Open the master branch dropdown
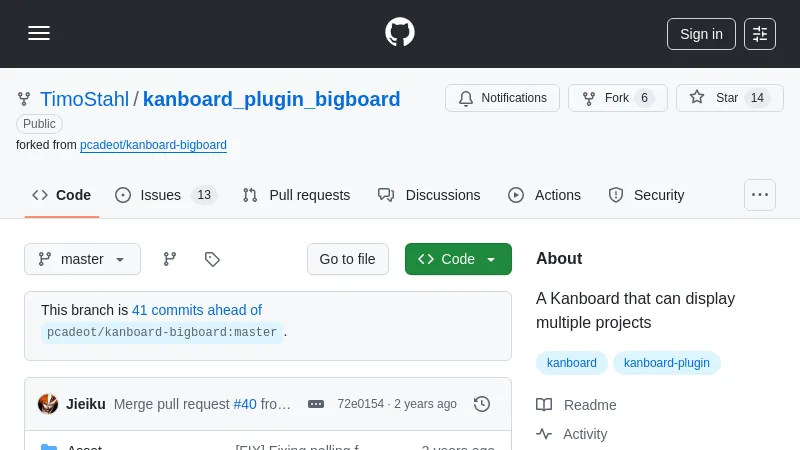Screen dimensions: 800x450 point(83,259)
